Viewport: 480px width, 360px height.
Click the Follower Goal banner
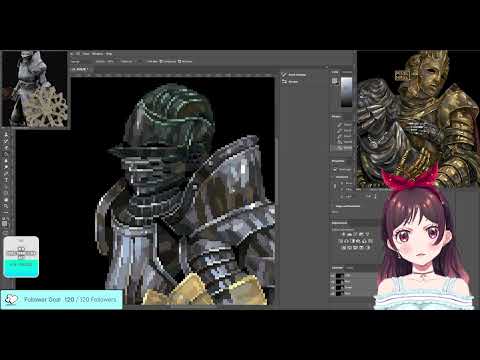[62, 299]
